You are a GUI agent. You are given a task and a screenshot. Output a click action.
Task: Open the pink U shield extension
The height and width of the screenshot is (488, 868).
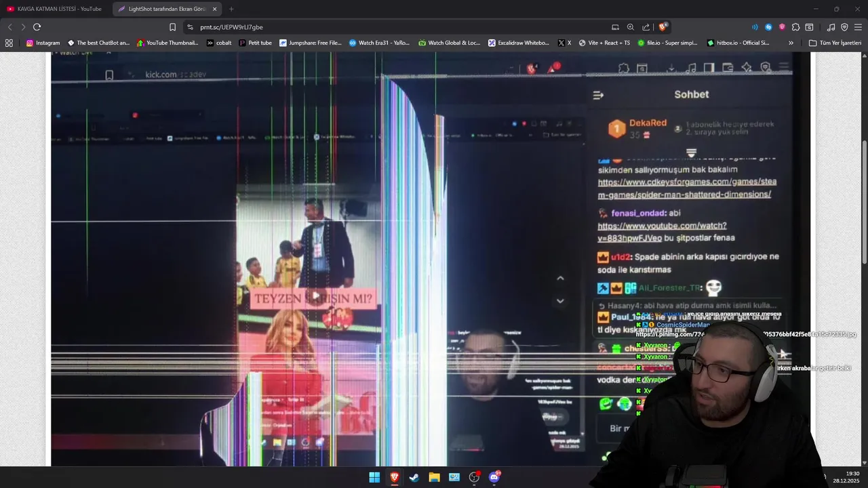782,27
